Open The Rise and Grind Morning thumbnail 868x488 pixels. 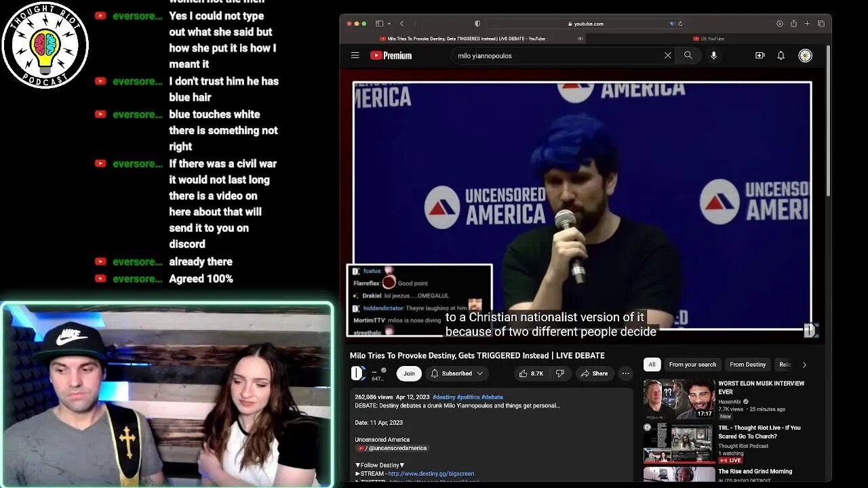[x=679, y=474]
